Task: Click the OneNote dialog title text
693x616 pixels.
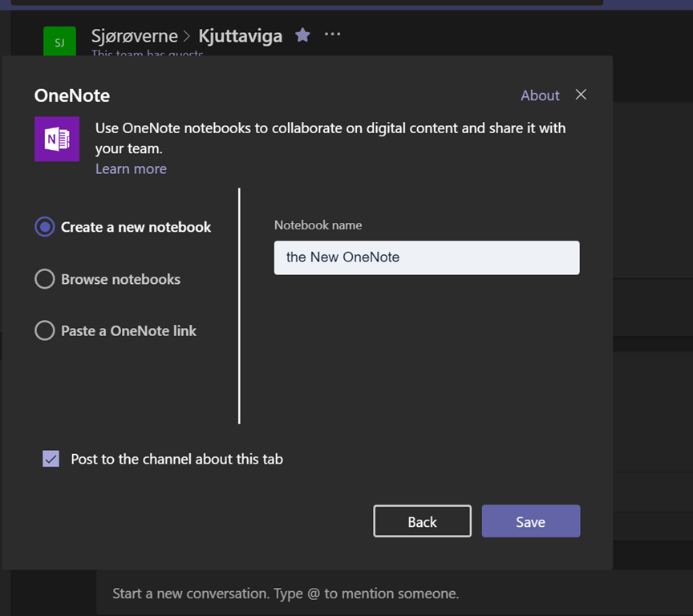Action: 72,95
